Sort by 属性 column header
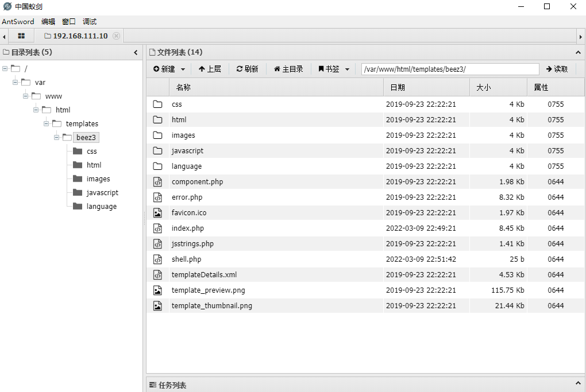Viewport: 586px width, 392px height. click(x=556, y=87)
